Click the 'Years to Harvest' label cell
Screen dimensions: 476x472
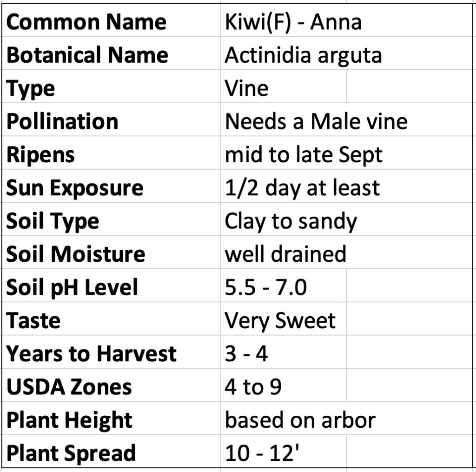coord(92,354)
